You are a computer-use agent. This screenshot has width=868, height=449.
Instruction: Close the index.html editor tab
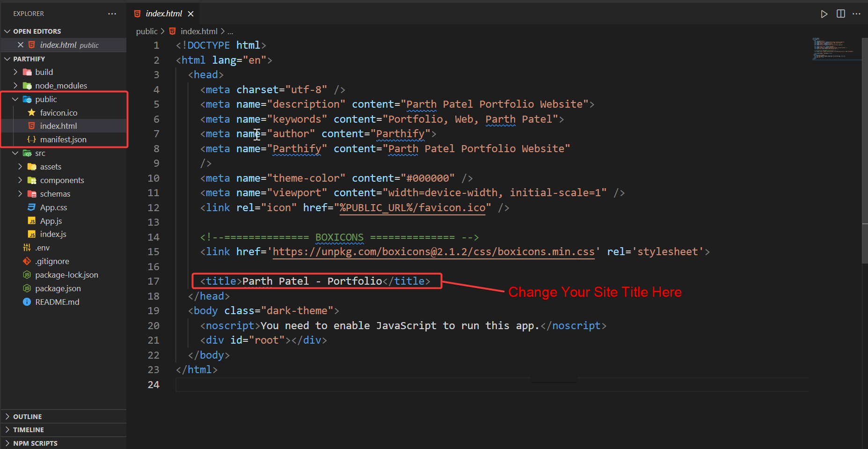[191, 14]
